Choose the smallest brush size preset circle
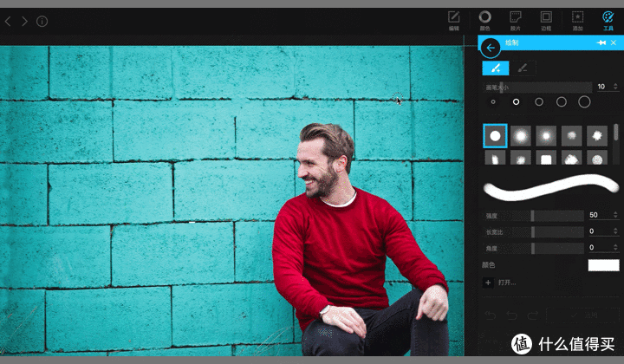Image resolution: width=624 pixels, height=364 pixels. pyautogui.click(x=493, y=102)
